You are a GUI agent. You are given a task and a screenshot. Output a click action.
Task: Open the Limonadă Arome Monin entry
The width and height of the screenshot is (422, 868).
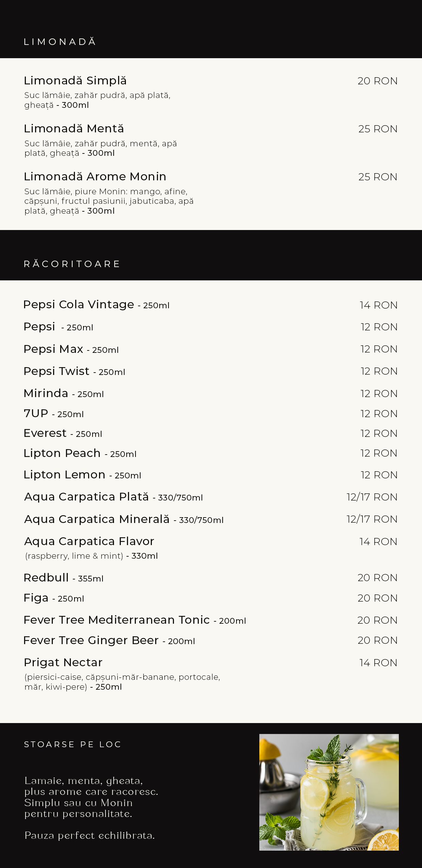pyautogui.click(x=95, y=177)
